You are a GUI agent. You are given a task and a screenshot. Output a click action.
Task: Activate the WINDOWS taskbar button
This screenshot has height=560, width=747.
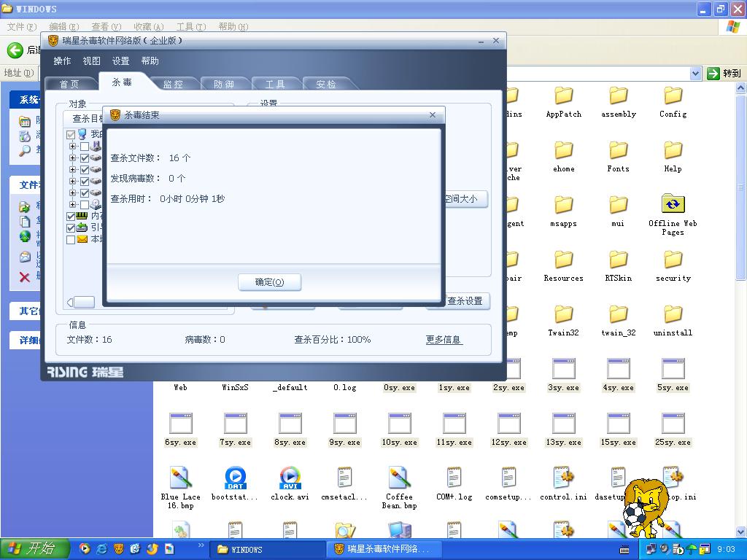click(x=267, y=550)
